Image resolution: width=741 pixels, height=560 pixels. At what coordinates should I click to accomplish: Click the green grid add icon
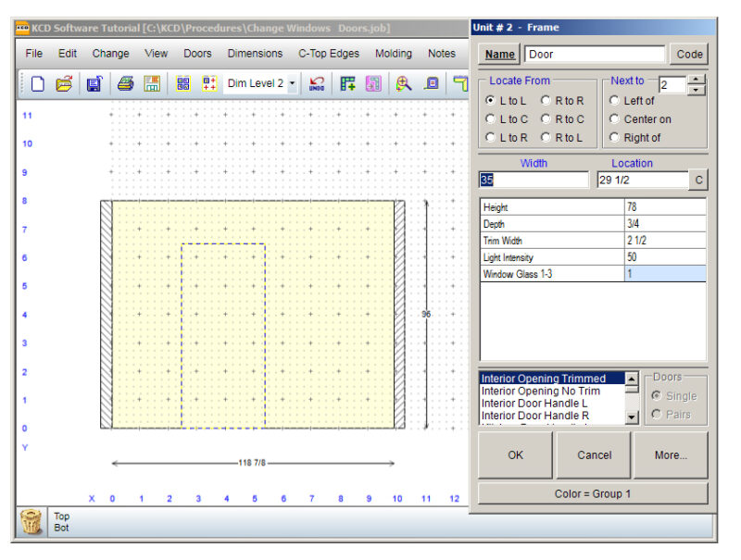[347, 83]
